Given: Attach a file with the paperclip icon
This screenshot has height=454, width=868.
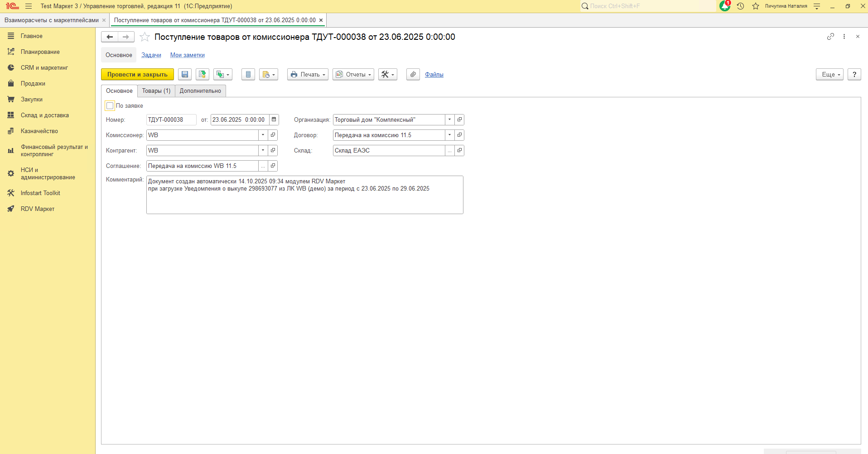Looking at the screenshot, I should (413, 75).
